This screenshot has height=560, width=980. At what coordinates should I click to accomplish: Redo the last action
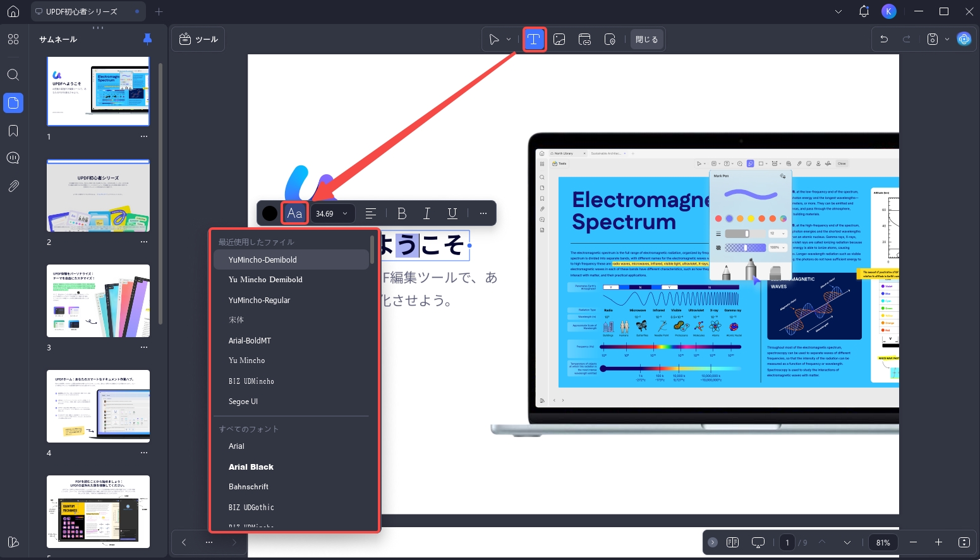[907, 39]
